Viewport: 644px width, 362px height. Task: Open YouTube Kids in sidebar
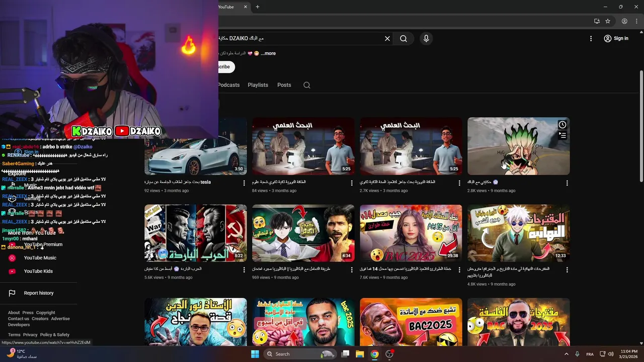39,271
